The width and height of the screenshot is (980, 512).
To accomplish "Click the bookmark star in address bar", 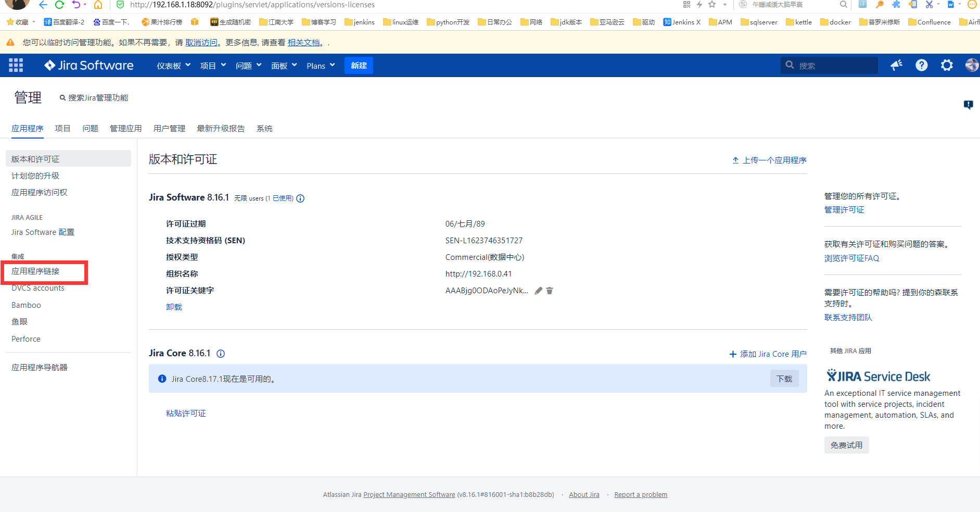I will point(712,4).
